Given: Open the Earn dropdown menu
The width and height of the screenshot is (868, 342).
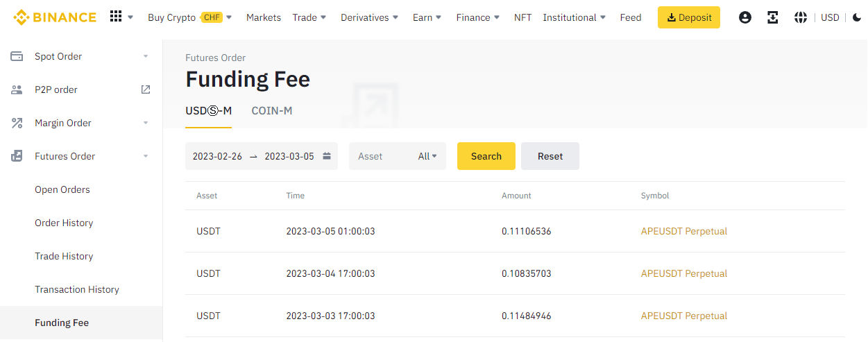Looking at the screenshot, I should [x=427, y=17].
